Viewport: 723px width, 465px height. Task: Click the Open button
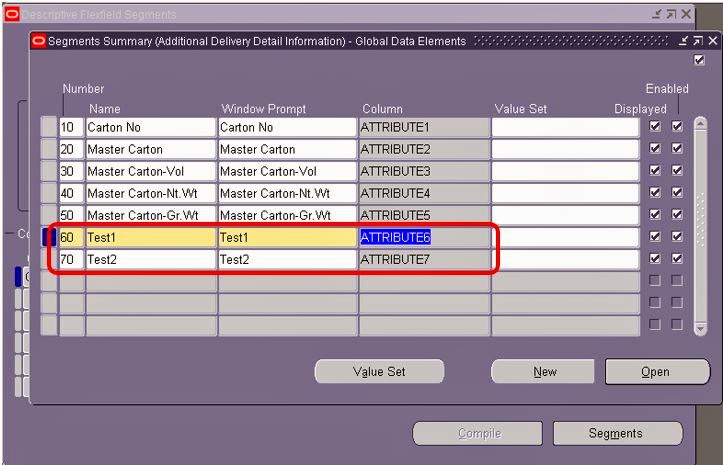657,371
